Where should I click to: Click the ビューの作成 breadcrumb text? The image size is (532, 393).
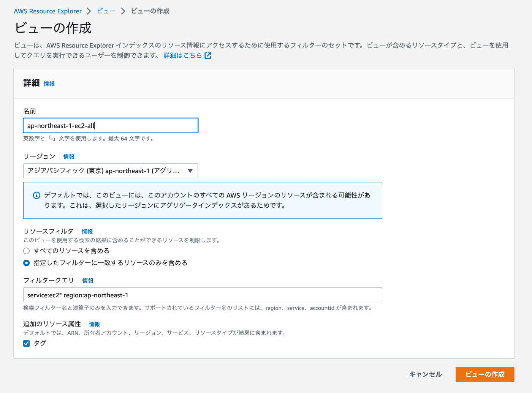coord(150,11)
